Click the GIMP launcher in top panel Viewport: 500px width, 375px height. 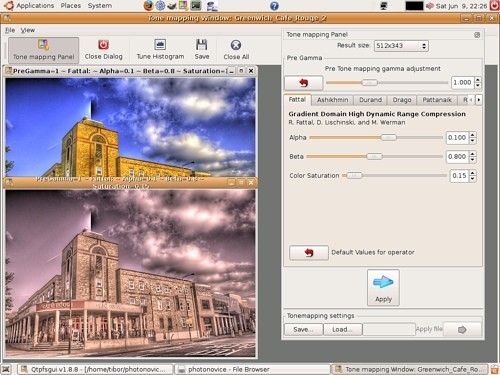tap(172, 6)
